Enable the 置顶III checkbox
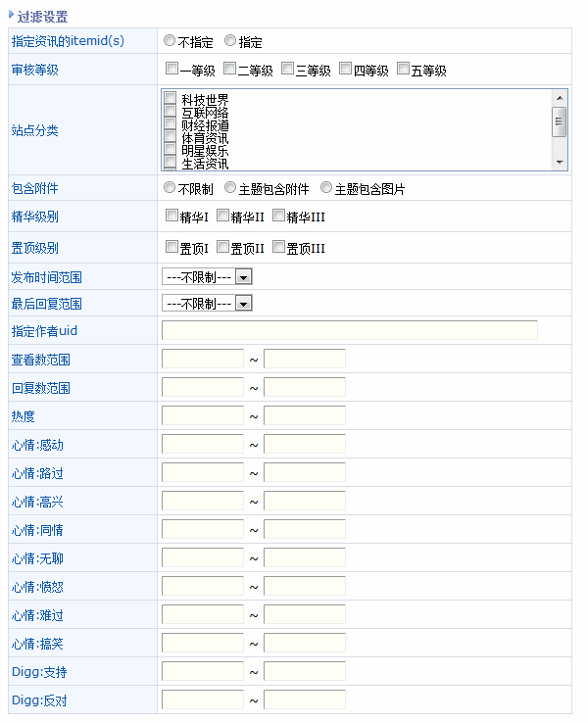Screen dimensions: 588x723 click(x=279, y=247)
